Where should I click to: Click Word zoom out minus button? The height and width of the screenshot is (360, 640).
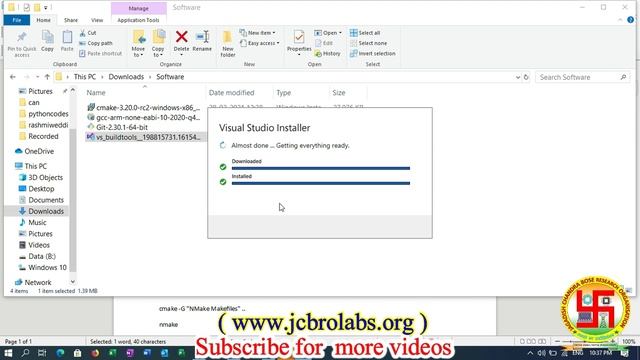[x=558, y=341]
